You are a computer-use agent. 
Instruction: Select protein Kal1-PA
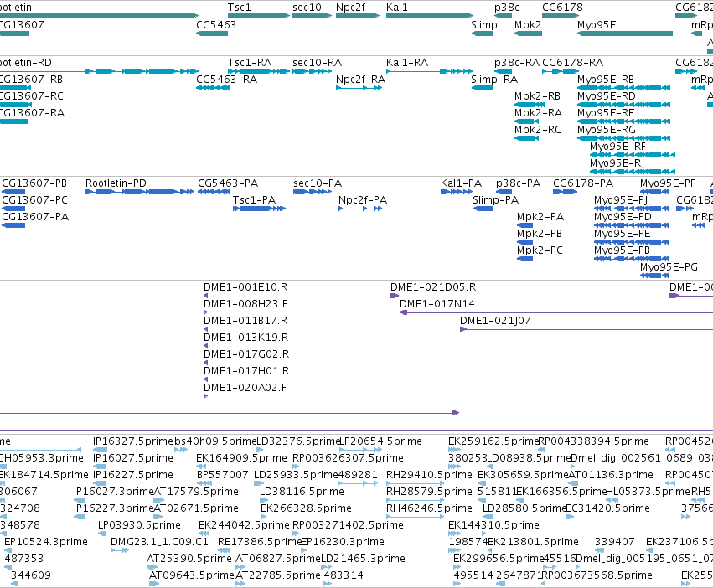point(457,192)
